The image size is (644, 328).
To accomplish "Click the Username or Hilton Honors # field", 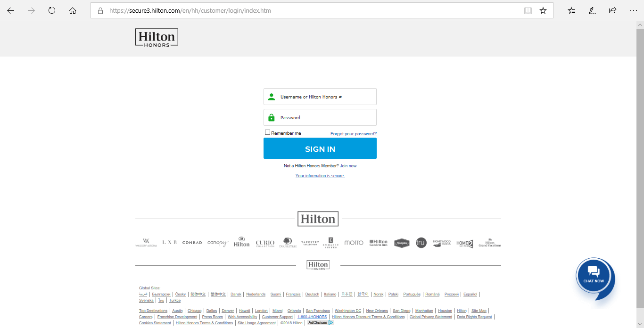I will 320,97.
